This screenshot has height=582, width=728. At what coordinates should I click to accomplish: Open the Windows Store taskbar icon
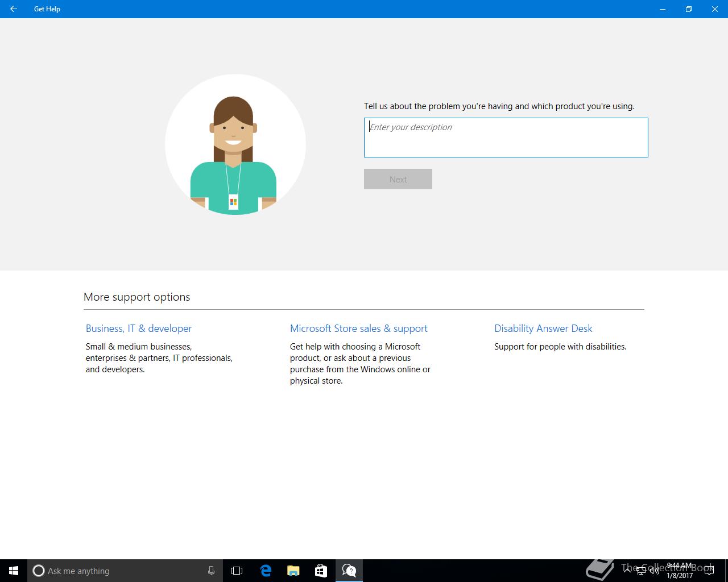(321, 571)
